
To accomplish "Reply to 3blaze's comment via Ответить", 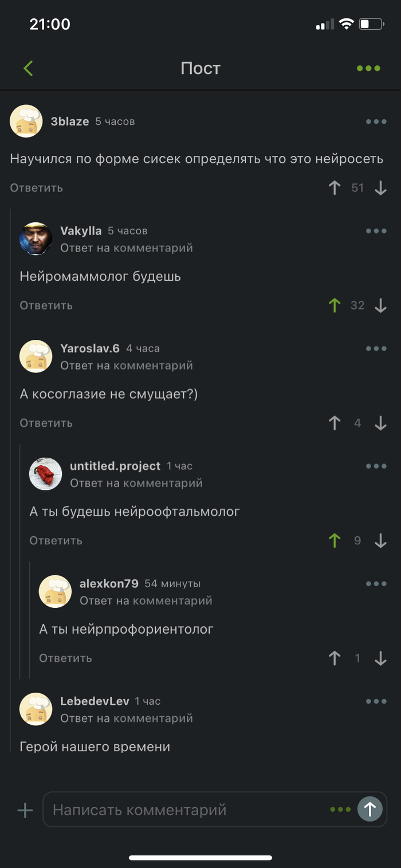I will coord(36,188).
